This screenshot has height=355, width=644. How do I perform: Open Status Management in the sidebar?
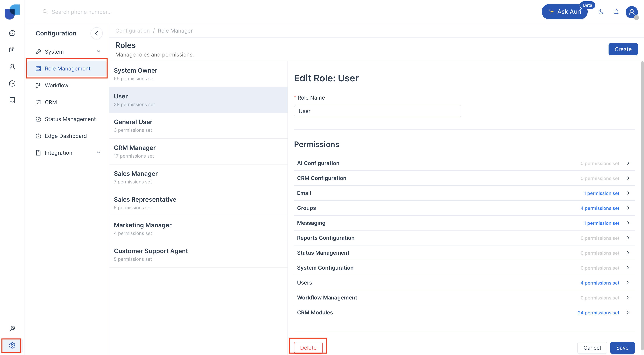(x=70, y=119)
